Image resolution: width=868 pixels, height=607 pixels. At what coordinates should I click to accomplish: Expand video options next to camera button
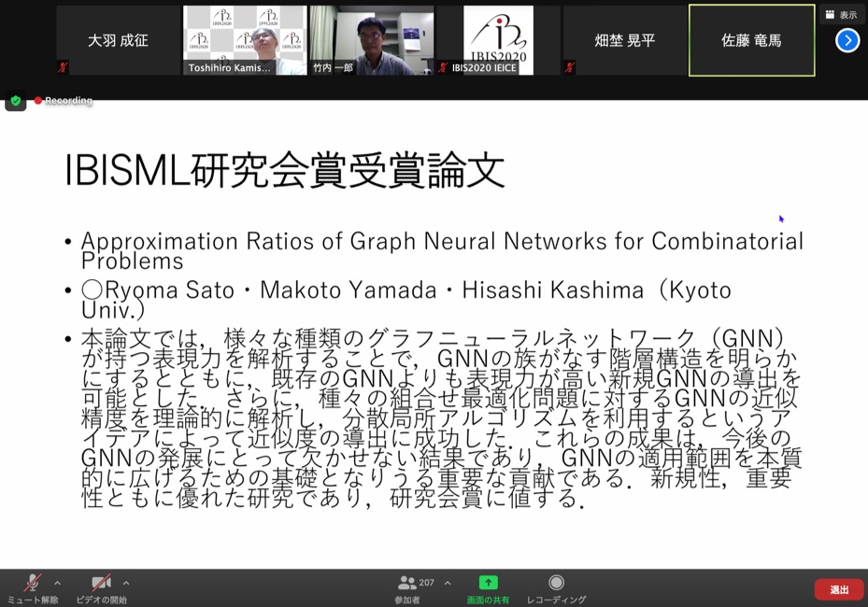point(126,583)
